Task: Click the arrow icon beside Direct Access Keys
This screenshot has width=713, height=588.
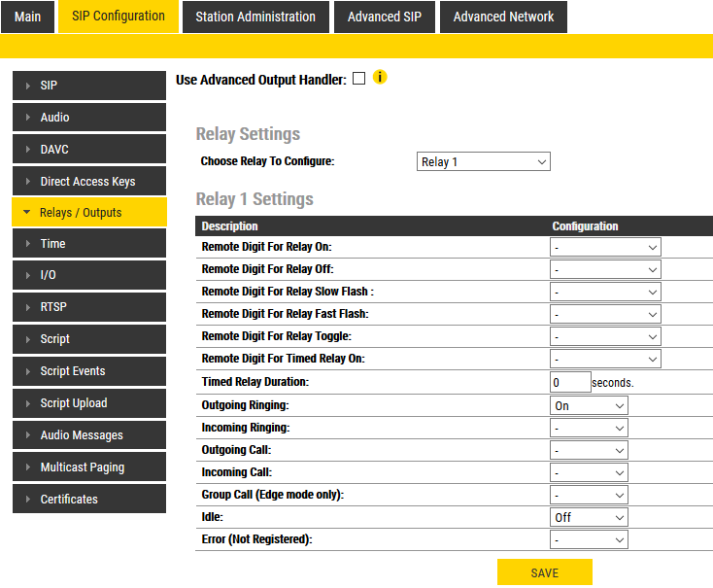Action: 27,182
